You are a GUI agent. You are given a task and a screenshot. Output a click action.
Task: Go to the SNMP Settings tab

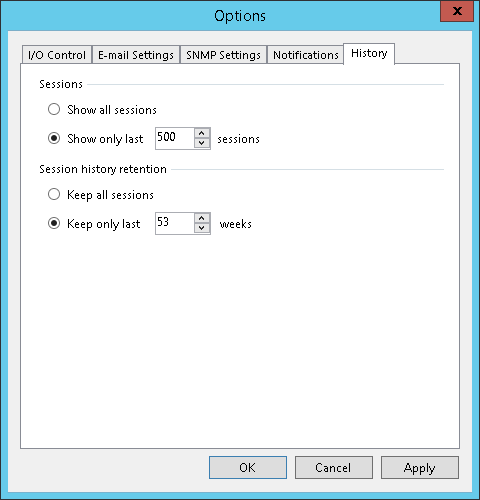(x=223, y=55)
